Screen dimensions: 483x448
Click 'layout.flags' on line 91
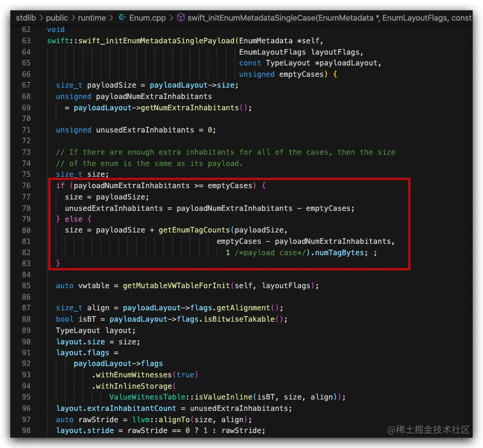[x=82, y=353]
